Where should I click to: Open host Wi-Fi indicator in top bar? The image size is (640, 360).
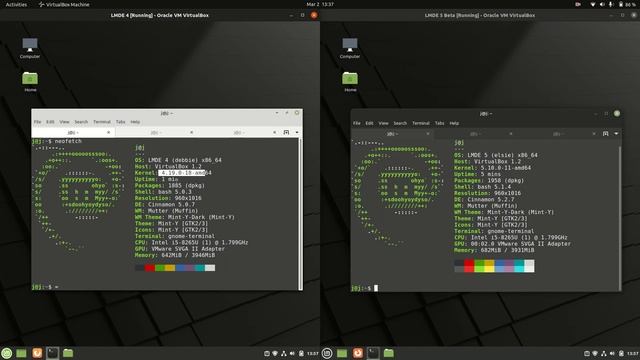(593, 4)
